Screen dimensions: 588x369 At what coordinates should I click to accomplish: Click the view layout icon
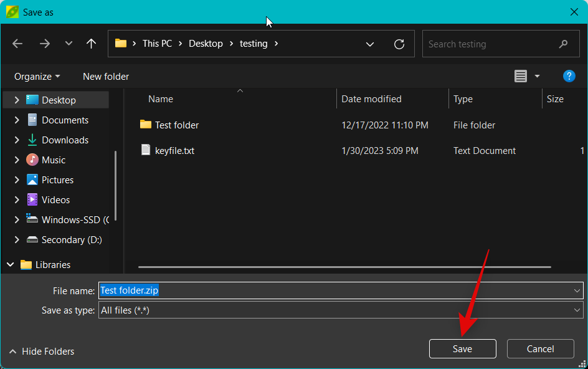tap(520, 76)
